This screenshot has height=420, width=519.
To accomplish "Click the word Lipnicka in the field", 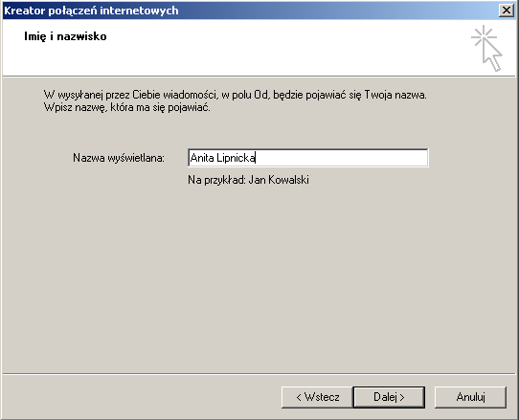I will click(236, 159).
